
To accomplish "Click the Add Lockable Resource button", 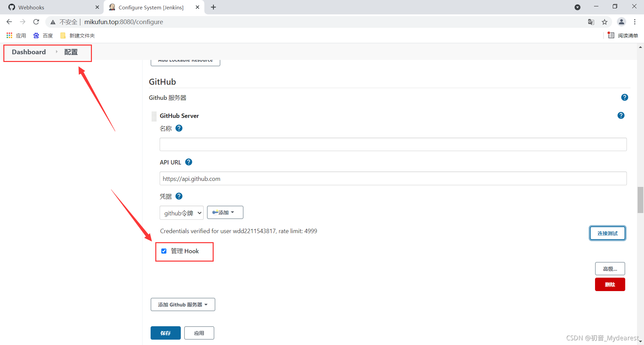I will 185,62.
